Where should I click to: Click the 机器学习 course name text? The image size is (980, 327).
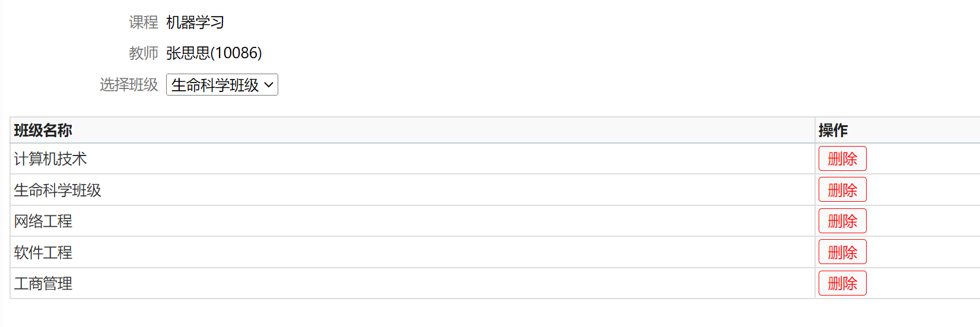coord(195,23)
